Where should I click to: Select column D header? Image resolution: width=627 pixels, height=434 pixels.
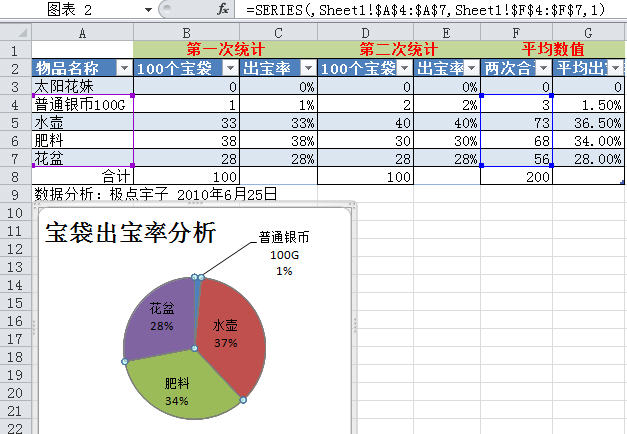pos(365,32)
